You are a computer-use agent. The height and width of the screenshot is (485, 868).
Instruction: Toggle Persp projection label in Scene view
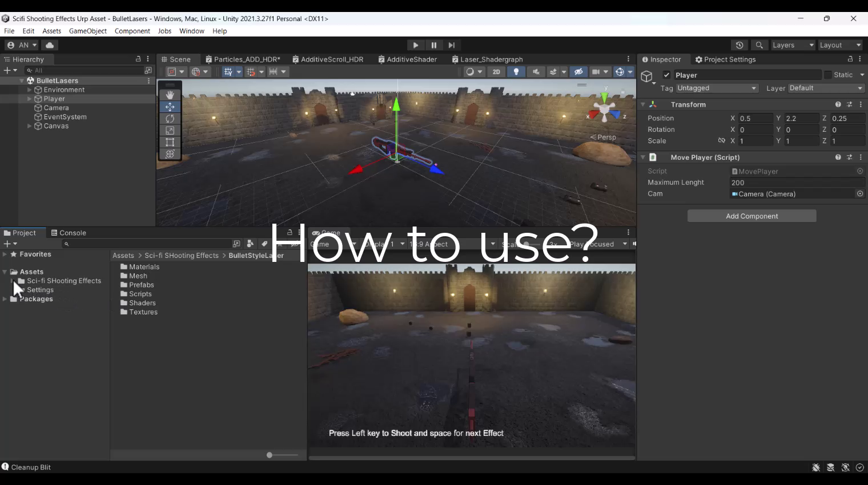[x=603, y=137]
